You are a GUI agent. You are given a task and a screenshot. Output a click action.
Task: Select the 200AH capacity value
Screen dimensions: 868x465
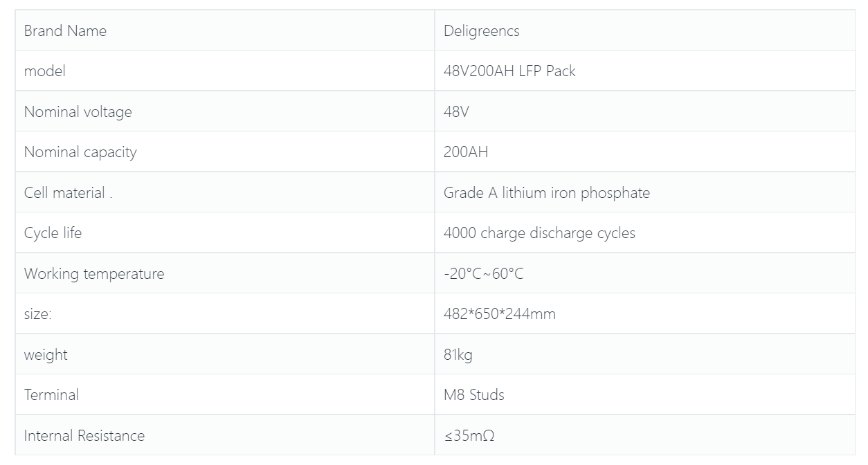466,152
